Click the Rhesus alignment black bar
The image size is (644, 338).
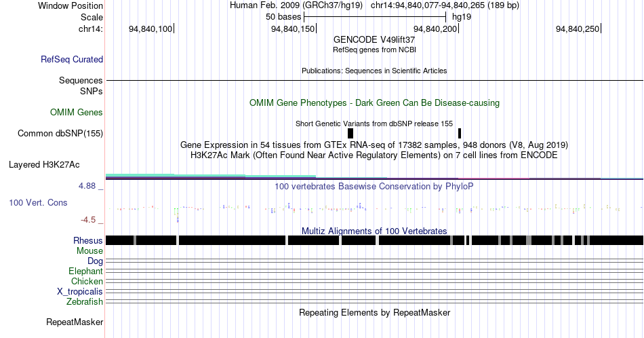374,240
